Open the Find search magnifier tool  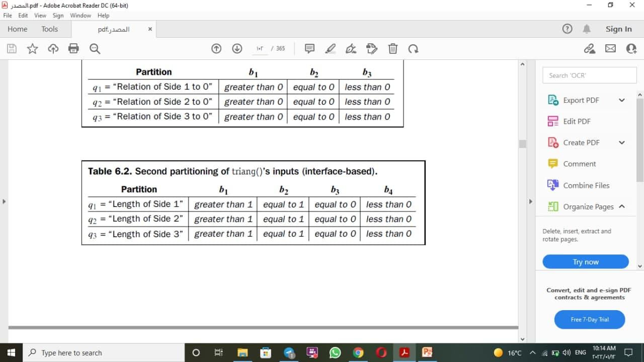coord(96,48)
